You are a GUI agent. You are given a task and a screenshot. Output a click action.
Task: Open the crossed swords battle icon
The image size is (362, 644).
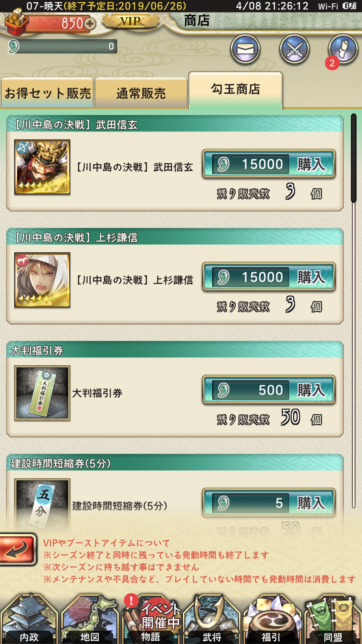point(295,49)
